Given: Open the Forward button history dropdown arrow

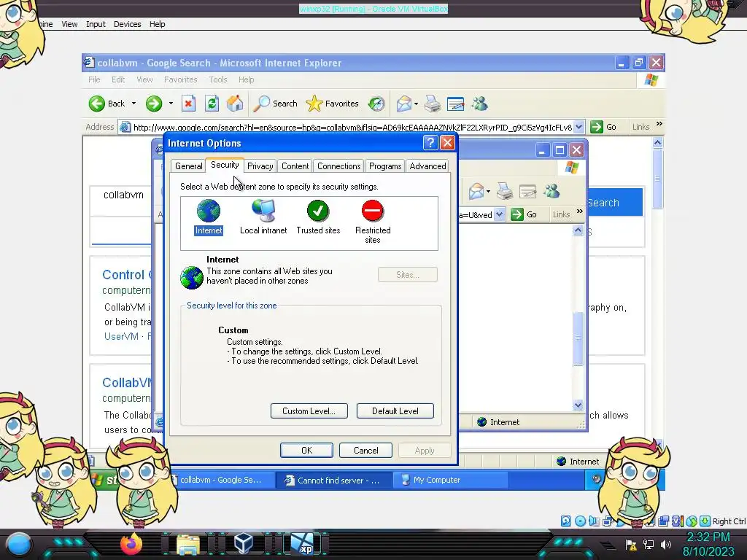Looking at the screenshot, I should 171,104.
